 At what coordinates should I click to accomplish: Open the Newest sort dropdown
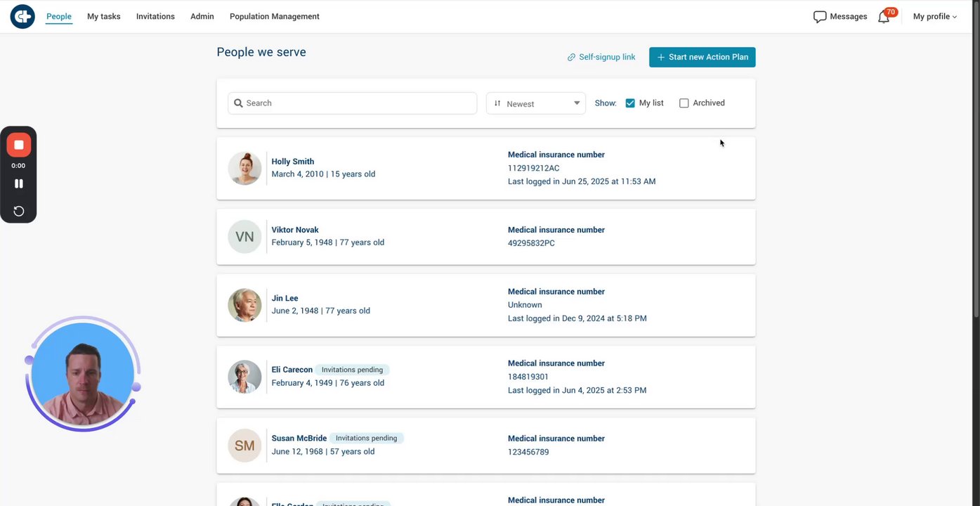coord(535,103)
